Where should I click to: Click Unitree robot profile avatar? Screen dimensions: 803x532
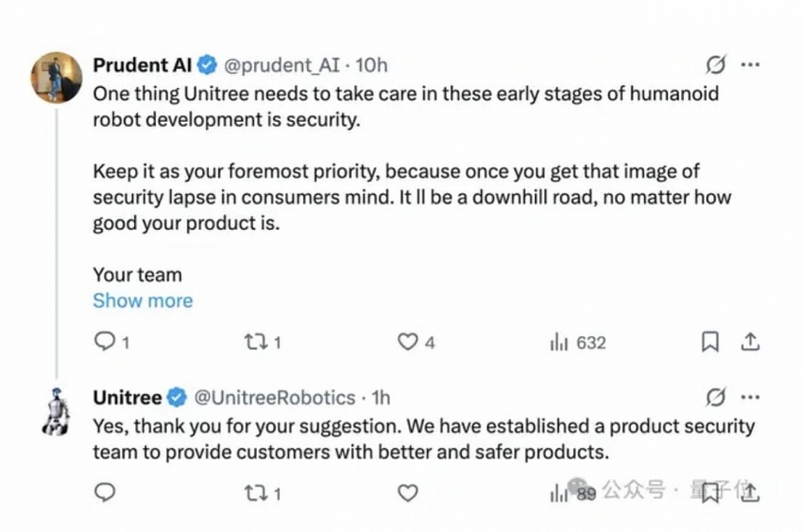click(x=57, y=409)
